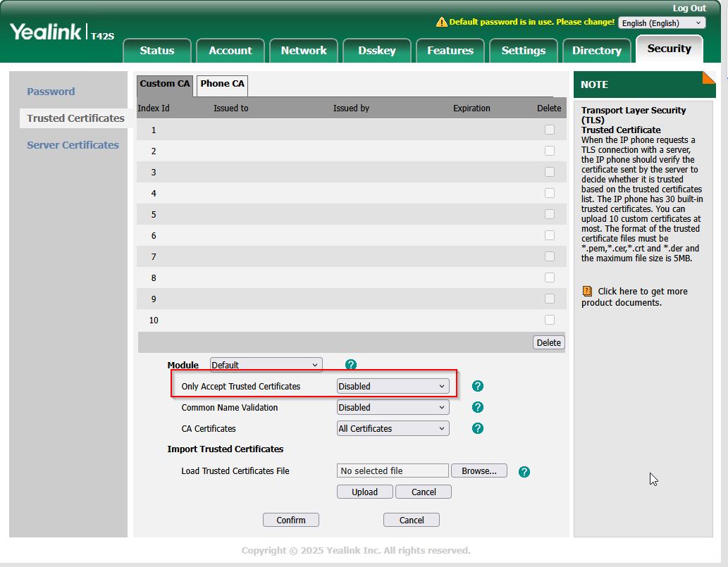This screenshot has height=567, width=728.
Task: Click help icon next to Browse button
Action: coord(524,472)
